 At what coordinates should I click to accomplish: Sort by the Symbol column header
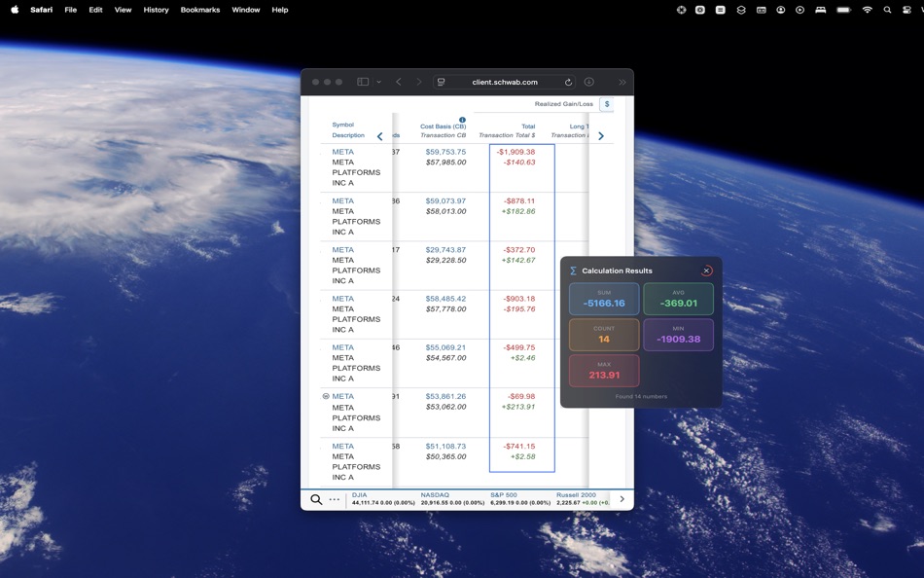343,125
